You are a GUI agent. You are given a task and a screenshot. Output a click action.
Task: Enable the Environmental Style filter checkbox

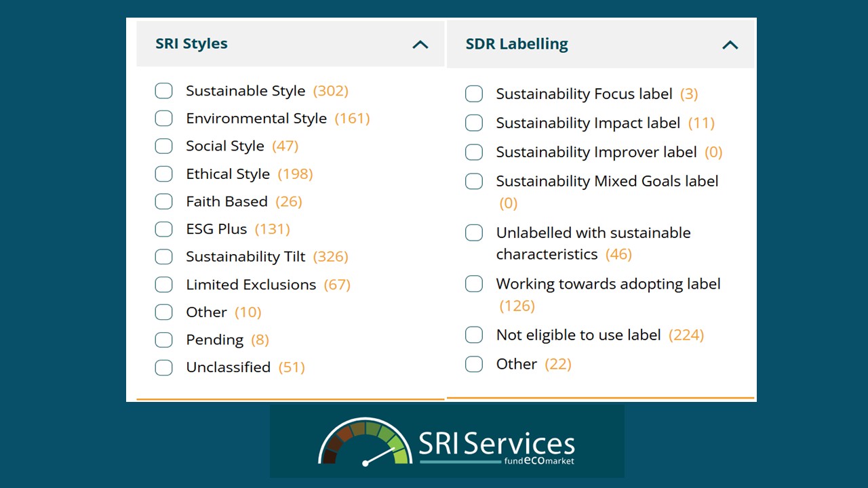(164, 119)
